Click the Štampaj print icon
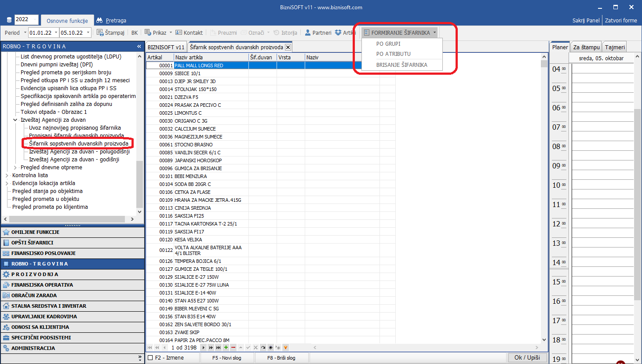 pyautogui.click(x=100, y=33)
